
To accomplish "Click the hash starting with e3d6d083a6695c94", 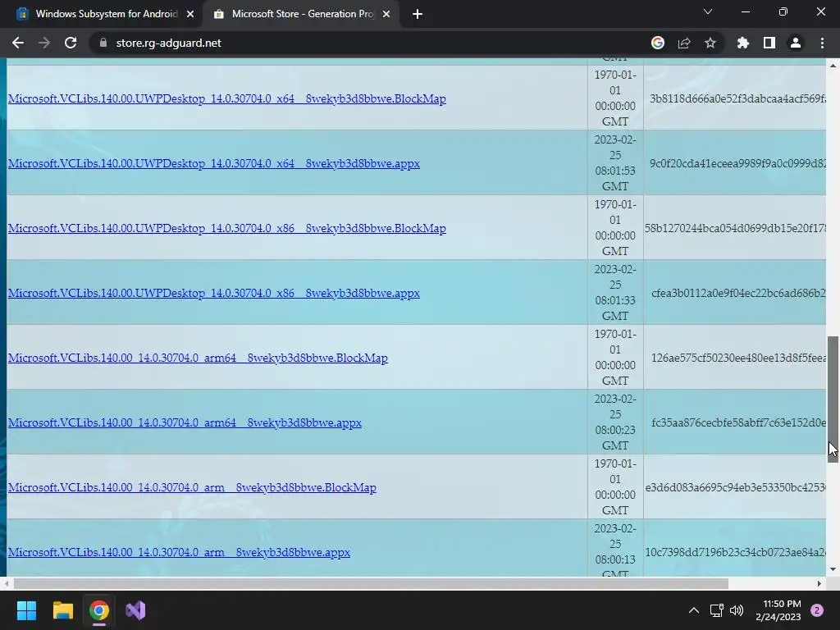I will pos(735,487).
